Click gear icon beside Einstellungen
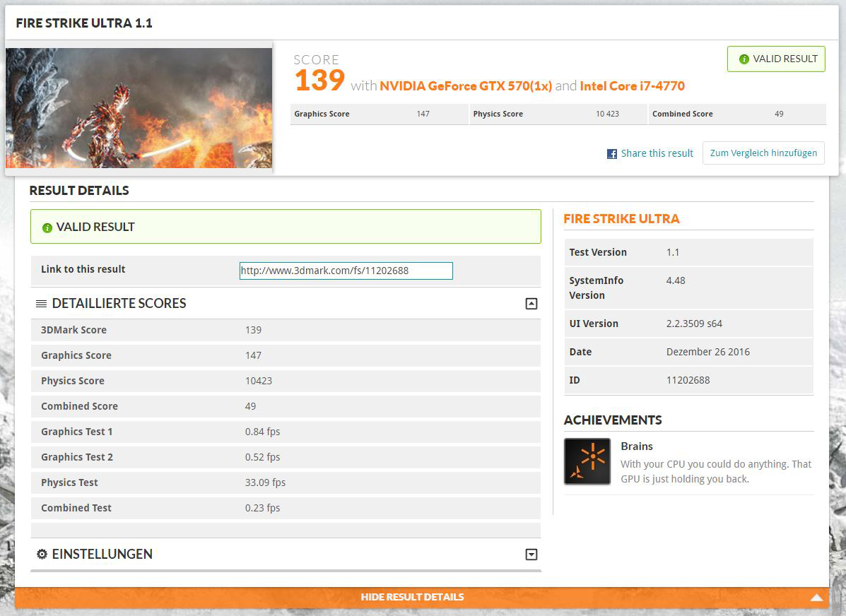 [x=42, y=555]
